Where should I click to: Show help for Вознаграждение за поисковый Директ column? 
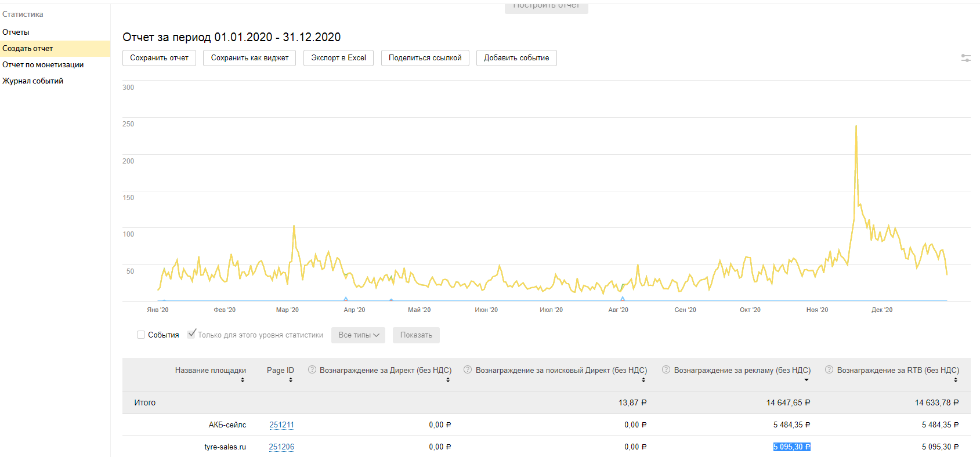[x=468, y=370]
